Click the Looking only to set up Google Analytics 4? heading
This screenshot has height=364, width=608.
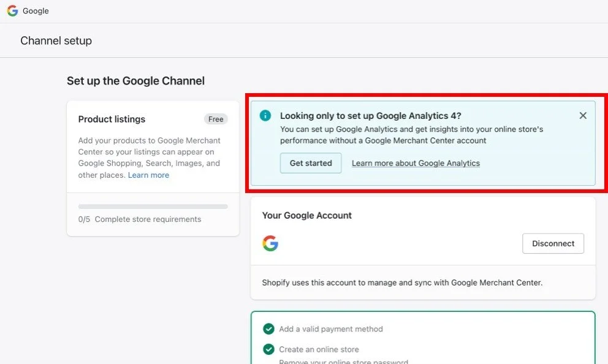click(371, 116)
